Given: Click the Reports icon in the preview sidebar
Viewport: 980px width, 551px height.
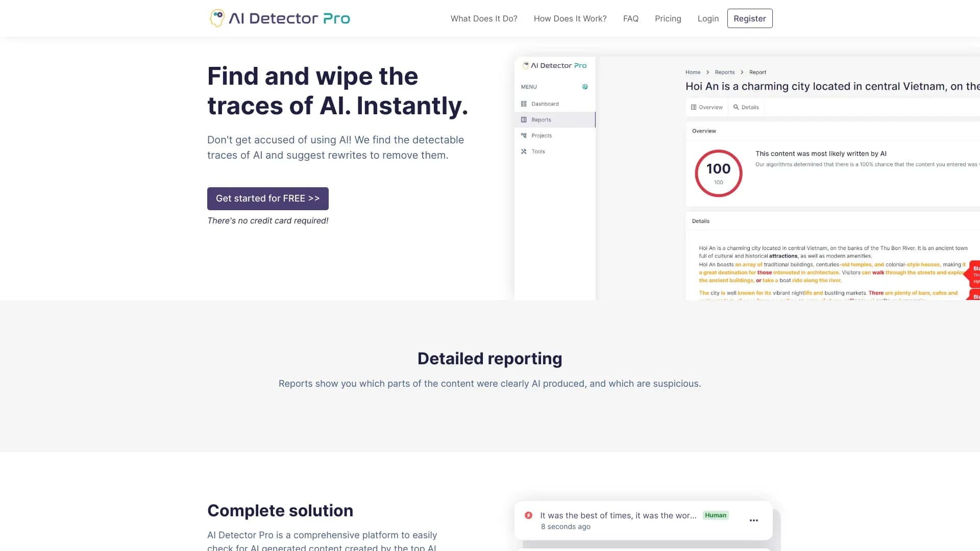Looking at the screenshot, I should point(524,120).
